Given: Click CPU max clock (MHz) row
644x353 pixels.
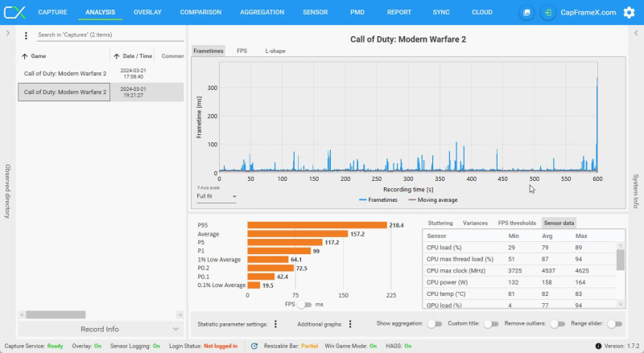Looking at the screenshot, I should (x=519, y=271).
